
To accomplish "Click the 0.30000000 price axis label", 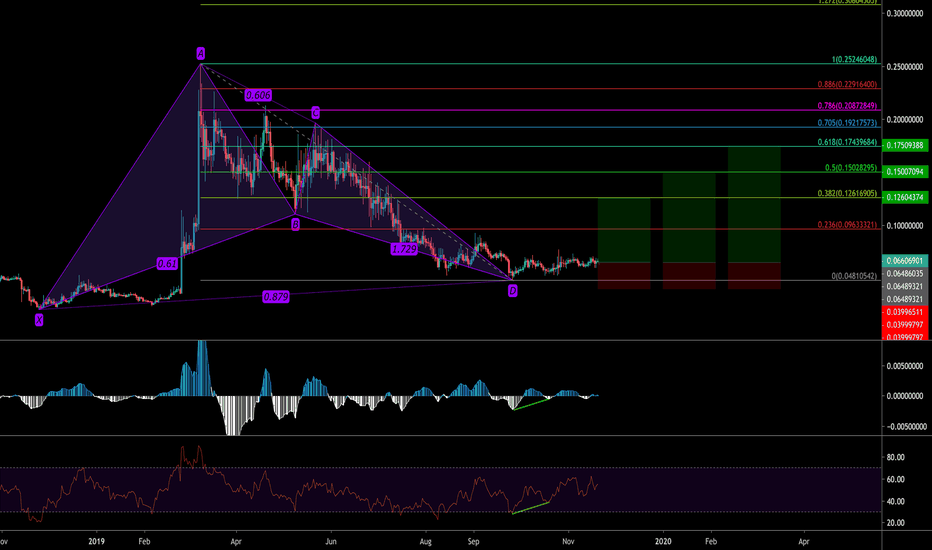I will [x=905, y=14].
